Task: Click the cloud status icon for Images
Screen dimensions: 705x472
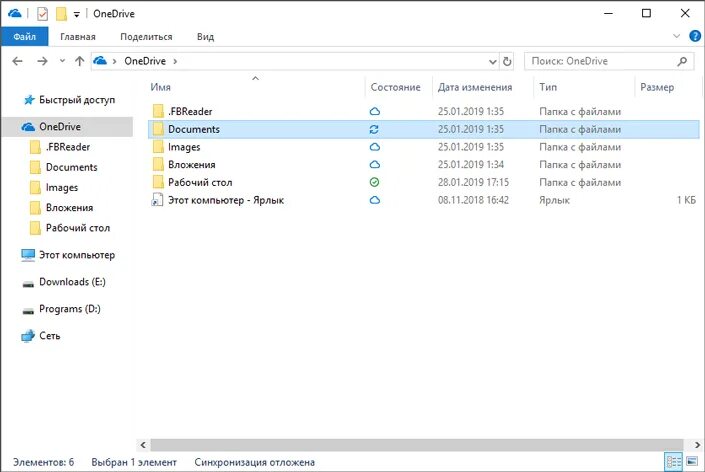Action: click(x=375, y=147)
